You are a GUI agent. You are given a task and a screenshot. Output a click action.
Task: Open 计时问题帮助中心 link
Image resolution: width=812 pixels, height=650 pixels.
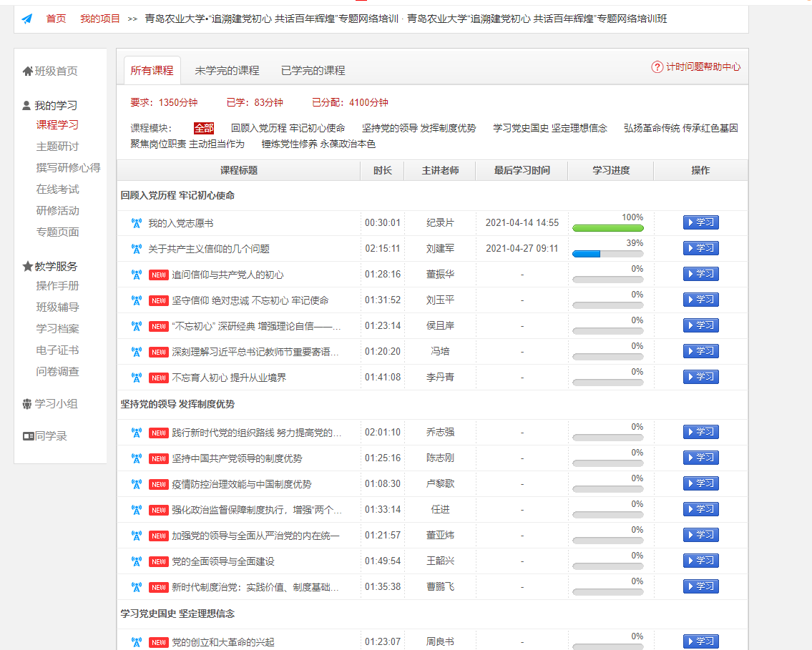pos(703,67)
